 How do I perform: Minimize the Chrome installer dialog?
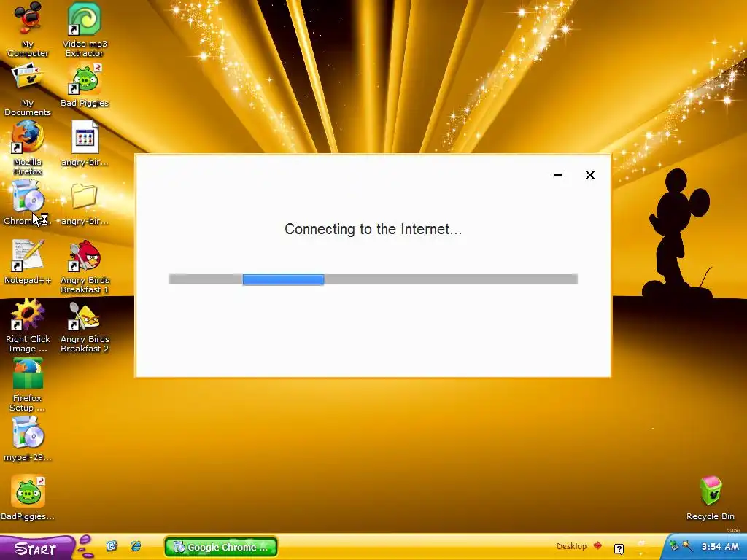(x=558, y=175)
